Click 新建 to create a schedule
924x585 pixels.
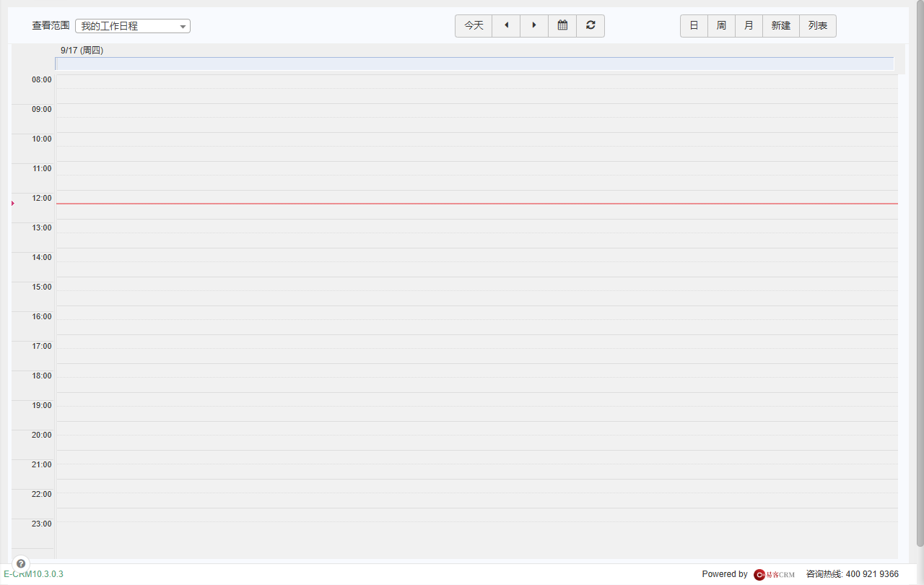781,26
